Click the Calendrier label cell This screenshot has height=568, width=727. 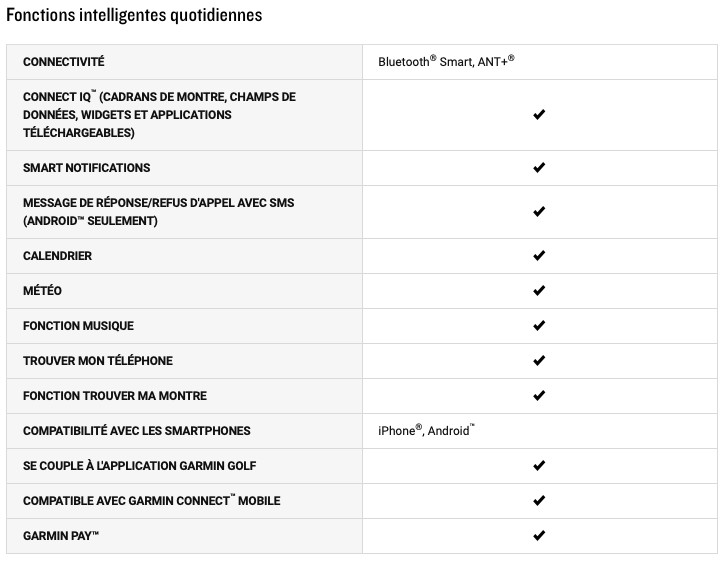tap(184, 256)
